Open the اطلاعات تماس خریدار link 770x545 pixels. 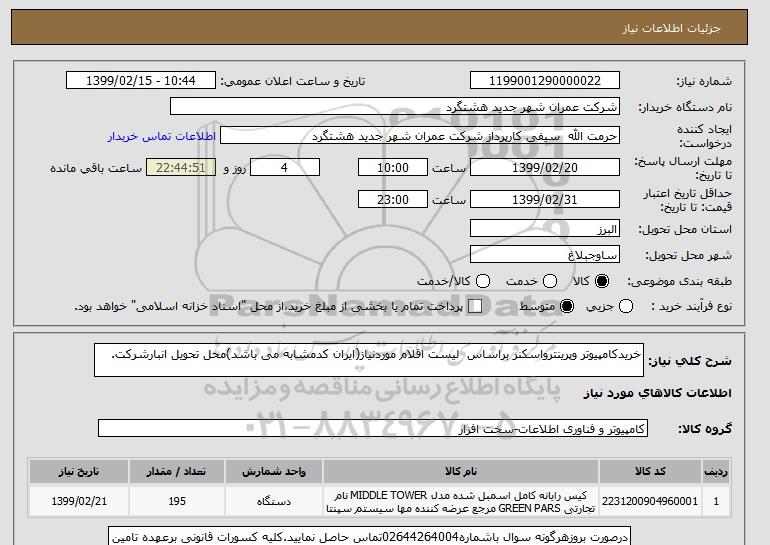162,136
